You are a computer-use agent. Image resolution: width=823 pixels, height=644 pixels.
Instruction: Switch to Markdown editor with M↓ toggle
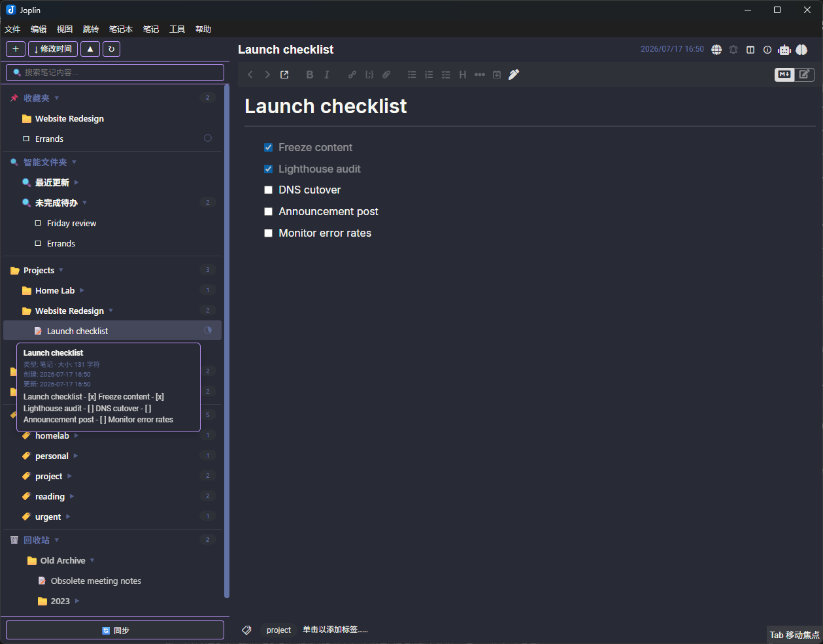coord(784,75)
